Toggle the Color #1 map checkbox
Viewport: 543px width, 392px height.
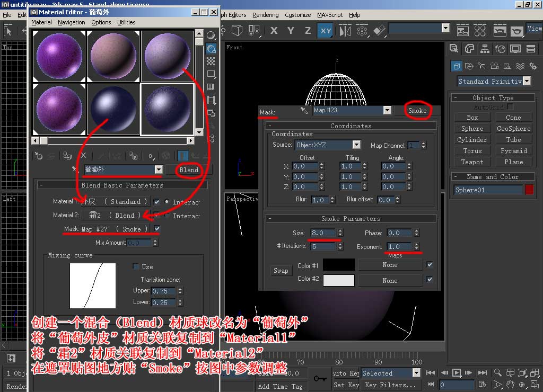click(x=430, y=265)
